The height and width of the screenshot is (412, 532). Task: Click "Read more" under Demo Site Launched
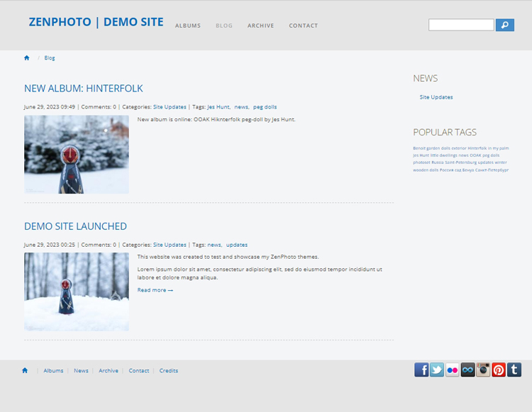155,290
